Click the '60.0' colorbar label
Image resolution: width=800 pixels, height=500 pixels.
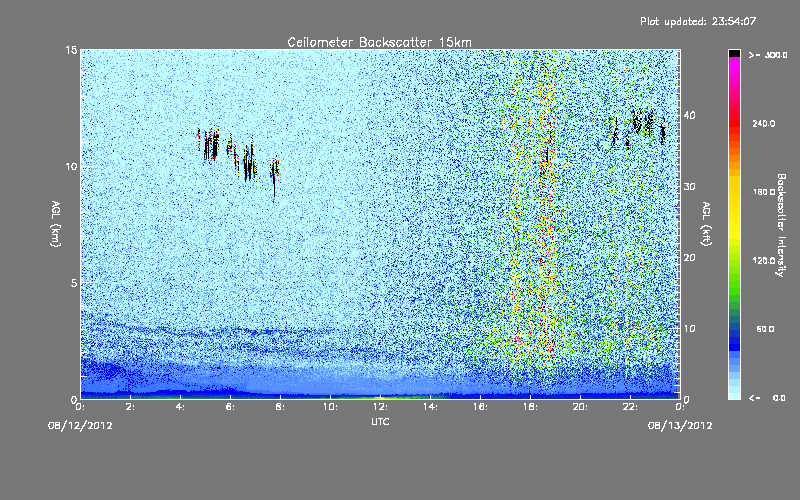pos(765,329)
